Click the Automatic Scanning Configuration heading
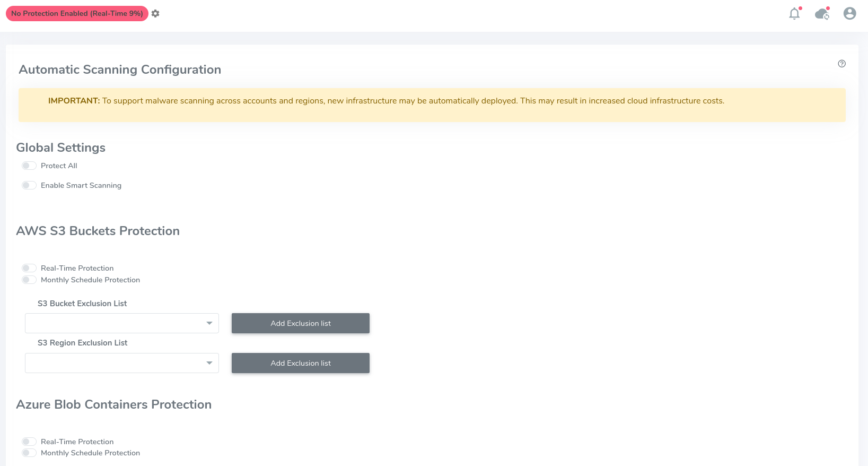The height and width of the screenshot is (466, 868). (120, 70)
